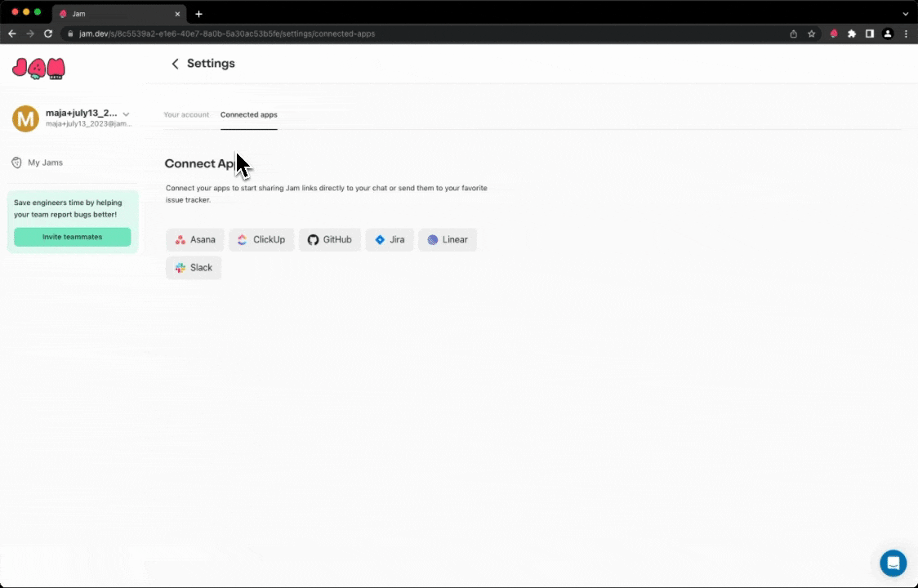This screenshot has width=918, height=588.
Task: Open My Jams in sidebar
Action: [45, 163]
